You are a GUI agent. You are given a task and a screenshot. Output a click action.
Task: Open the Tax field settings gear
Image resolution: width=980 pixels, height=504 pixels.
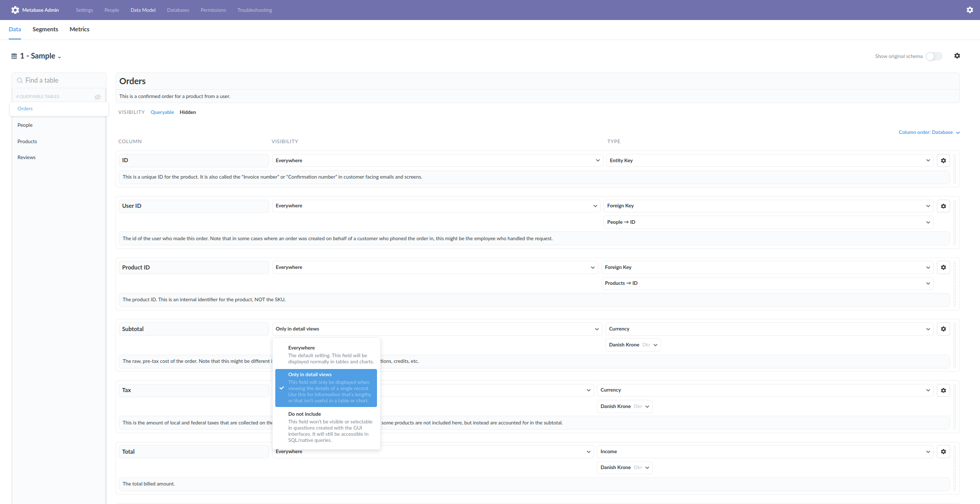click(943, 390)
